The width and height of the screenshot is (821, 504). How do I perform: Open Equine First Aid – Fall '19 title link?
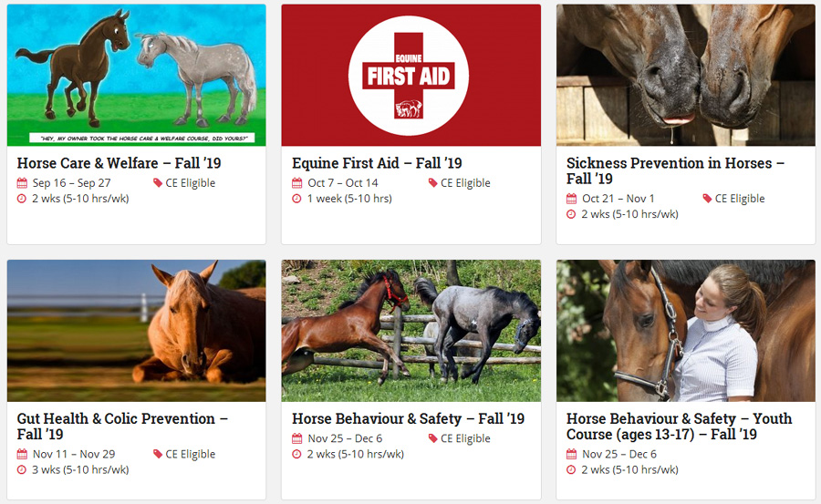click(x=377, y=163)
